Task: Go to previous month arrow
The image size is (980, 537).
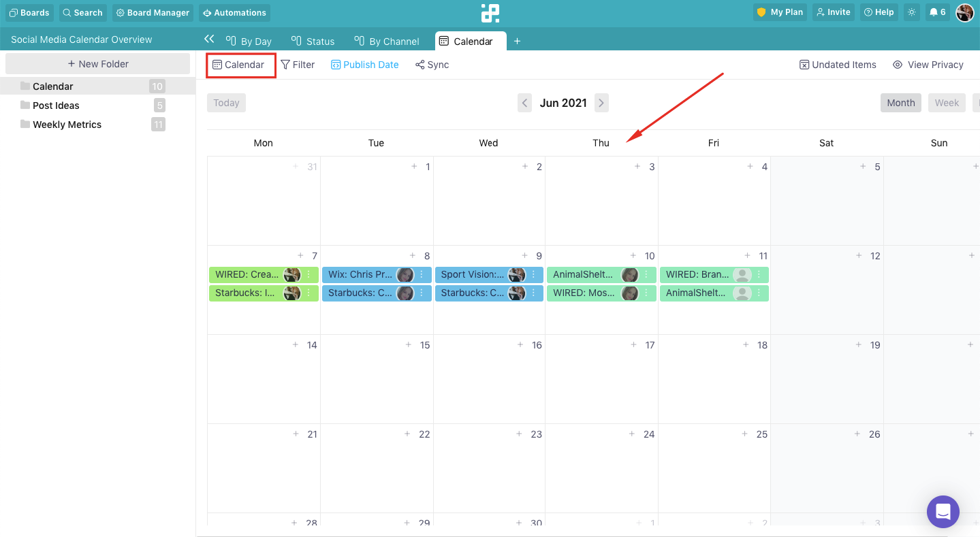Action: (524, 103)
